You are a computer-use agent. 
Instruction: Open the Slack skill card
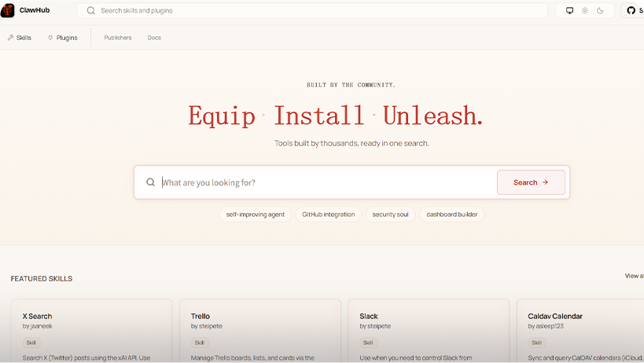click(x=429, y=331)
